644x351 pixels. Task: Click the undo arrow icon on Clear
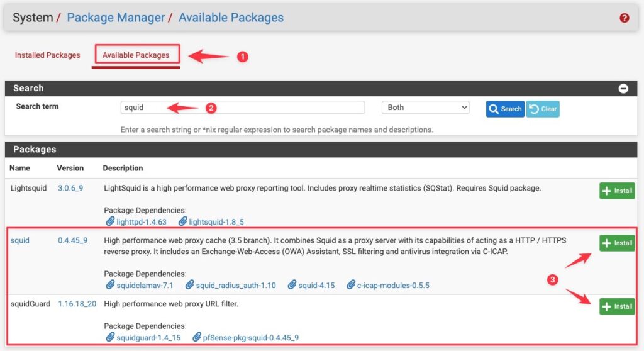coord(533,108)
